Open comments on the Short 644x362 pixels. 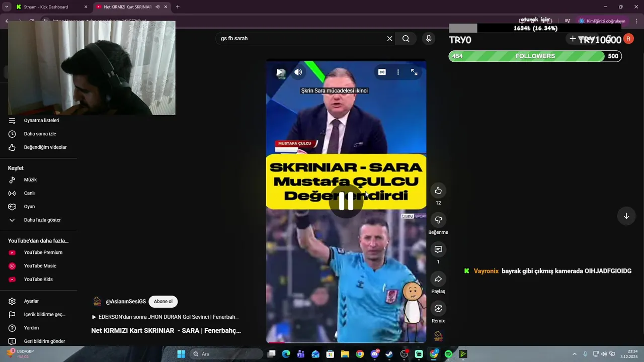tap(438, 249)
